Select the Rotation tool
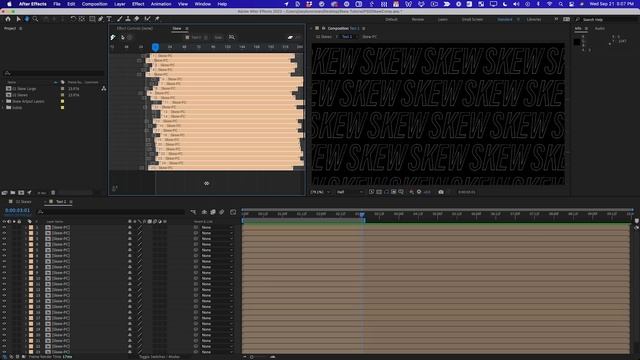The width and height of the screenshot is (640, 360). click(x=73, y=19)
